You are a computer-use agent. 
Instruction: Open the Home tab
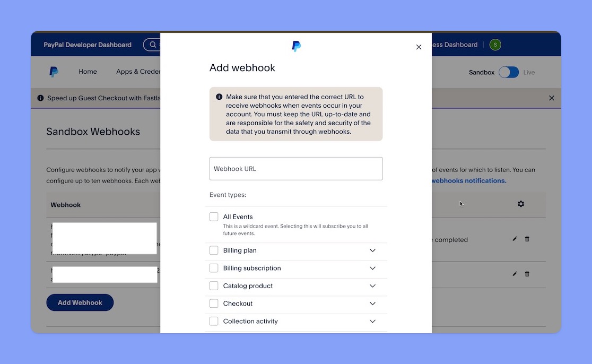pyautogui.click(x=88, y=72)
